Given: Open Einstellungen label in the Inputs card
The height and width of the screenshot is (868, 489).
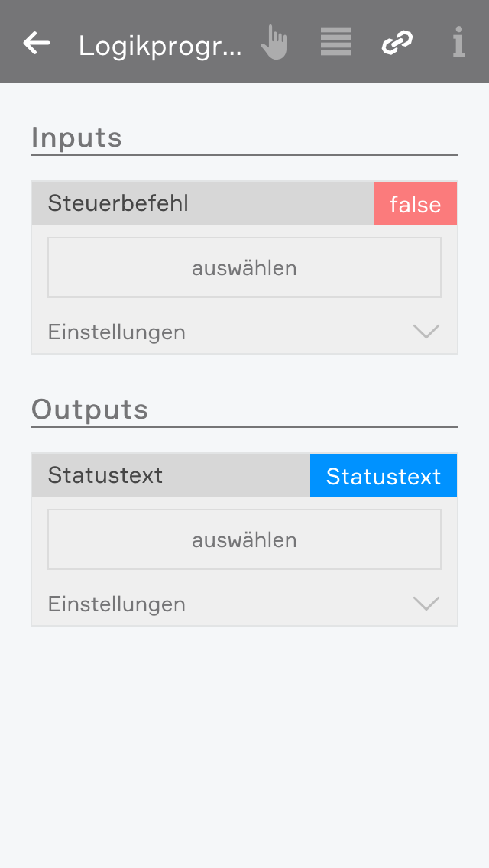Looking at the screenshot, I should 117,332.
